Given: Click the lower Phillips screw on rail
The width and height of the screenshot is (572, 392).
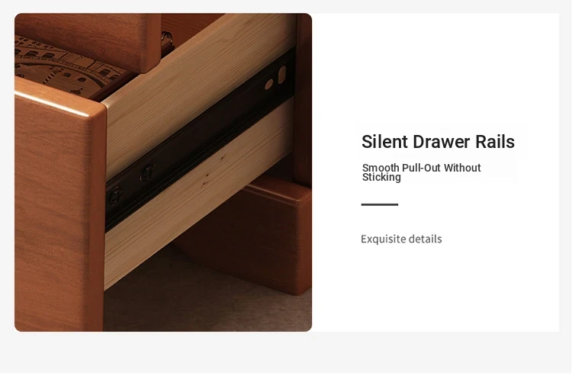Looking at the screenshot, I should tap(117, 196).
